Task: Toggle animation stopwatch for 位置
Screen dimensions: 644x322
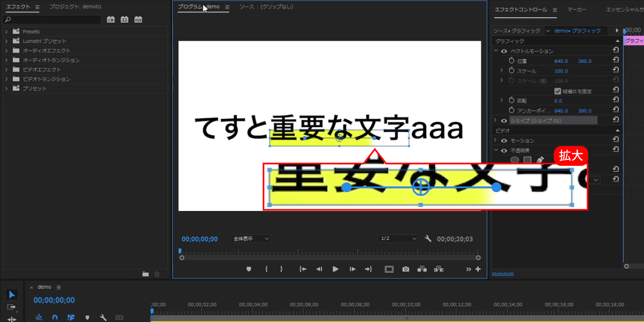Action: [x=512, y=61]
